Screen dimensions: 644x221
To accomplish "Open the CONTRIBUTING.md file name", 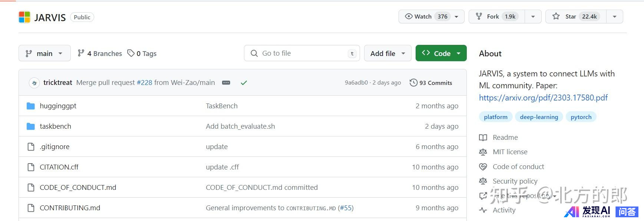I will click(70, 208).
